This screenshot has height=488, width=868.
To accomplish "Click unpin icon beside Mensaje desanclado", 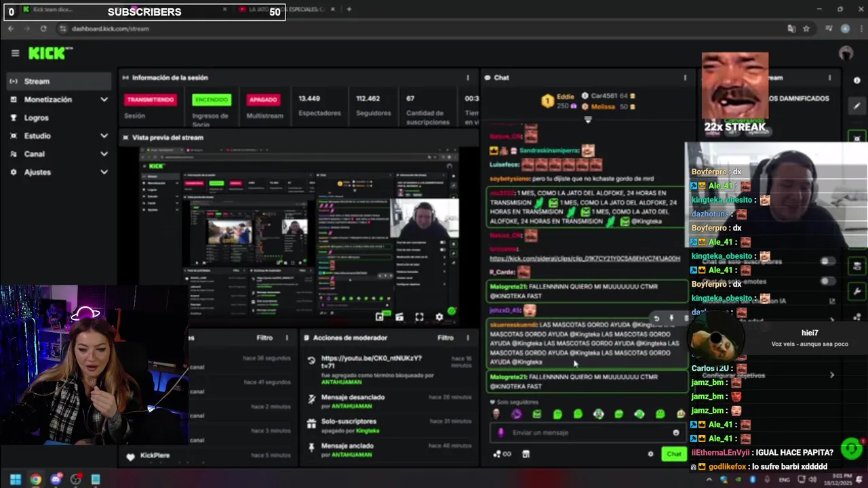I will point(311,400).
